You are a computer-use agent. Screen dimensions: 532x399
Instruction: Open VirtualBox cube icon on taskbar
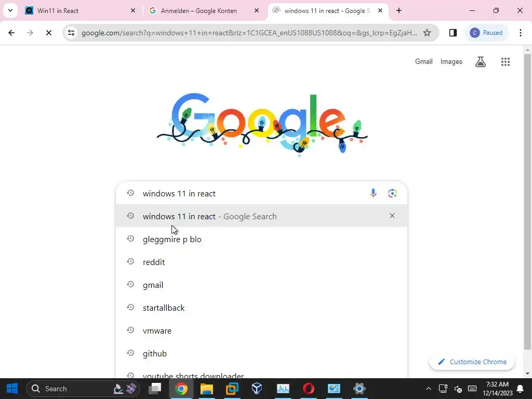[x=257, y=389]
